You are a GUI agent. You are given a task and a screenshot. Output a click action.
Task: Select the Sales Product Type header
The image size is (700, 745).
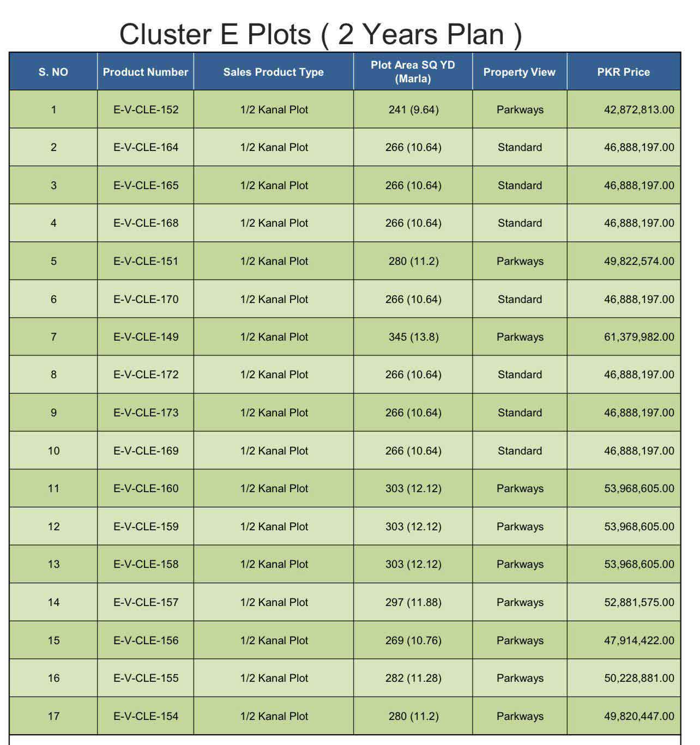click(274, 72)
